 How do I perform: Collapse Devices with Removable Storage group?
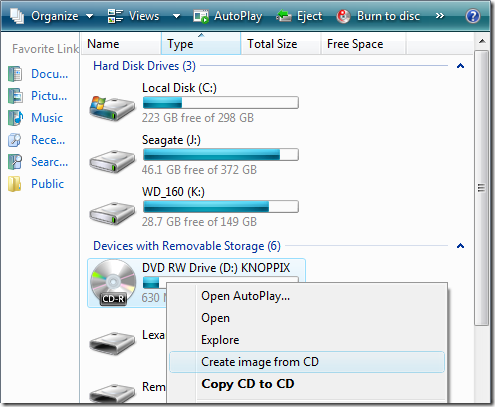(x=460, y=246)
